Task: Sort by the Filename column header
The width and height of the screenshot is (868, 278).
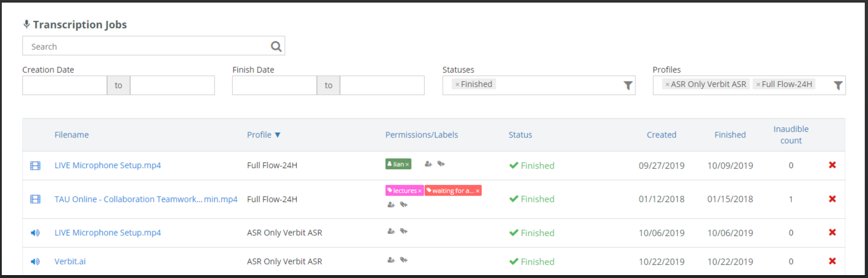Action: coord(71,135)
